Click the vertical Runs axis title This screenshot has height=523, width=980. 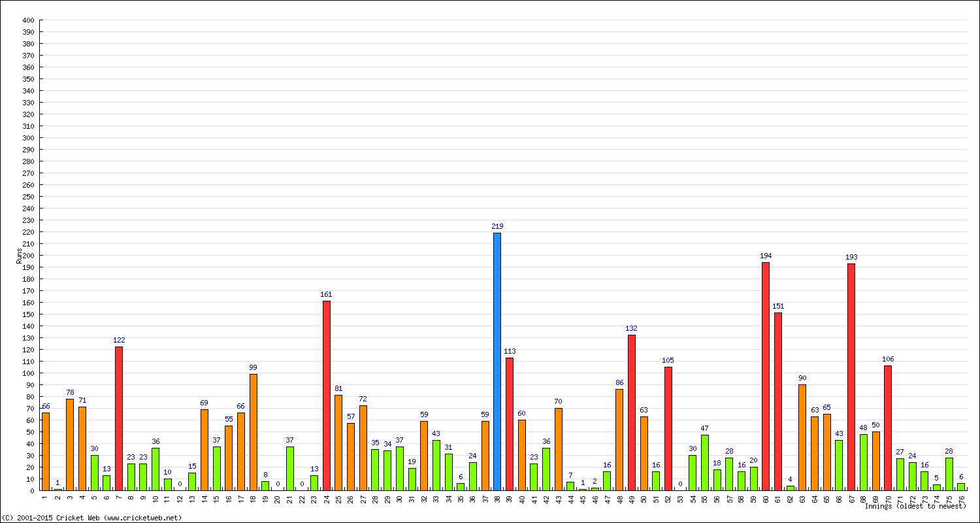click(x=19, y=256)
